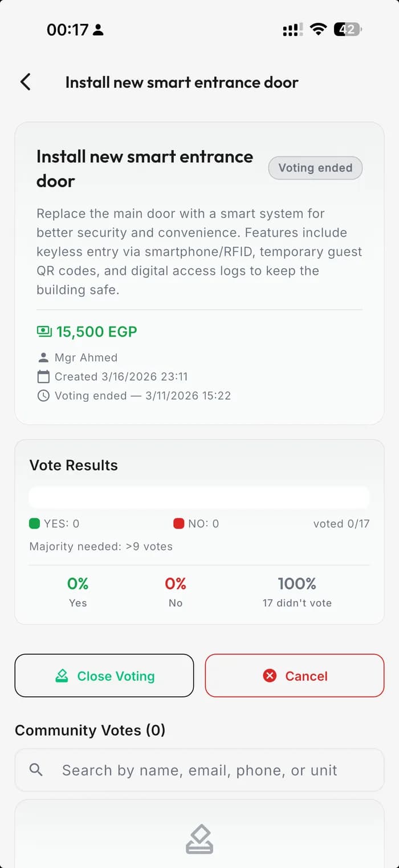Click the green YES legend square
399x868 pixels.
pos(35,523)
